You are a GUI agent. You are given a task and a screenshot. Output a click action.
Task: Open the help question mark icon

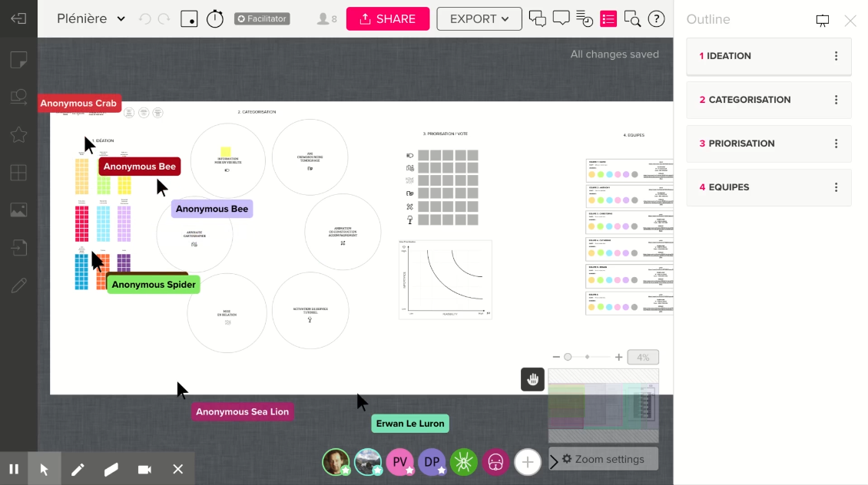click(x=656, y=19)
